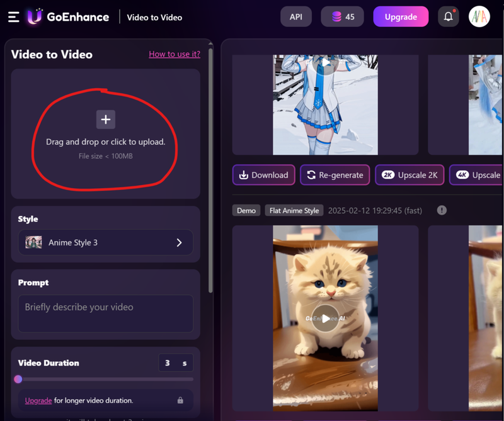Play the kitten video
504x421 pixels.
click(x=325, y=318)
